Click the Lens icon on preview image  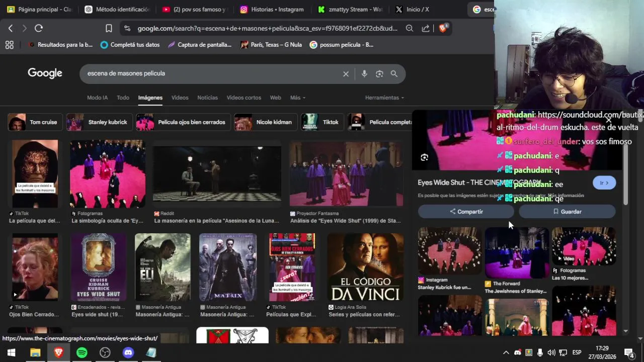coord(424,157)
